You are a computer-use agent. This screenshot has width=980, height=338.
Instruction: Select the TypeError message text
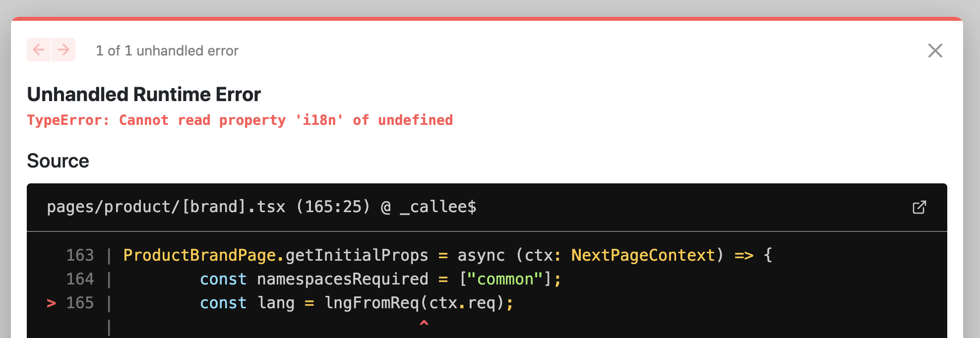pos(240,120)
